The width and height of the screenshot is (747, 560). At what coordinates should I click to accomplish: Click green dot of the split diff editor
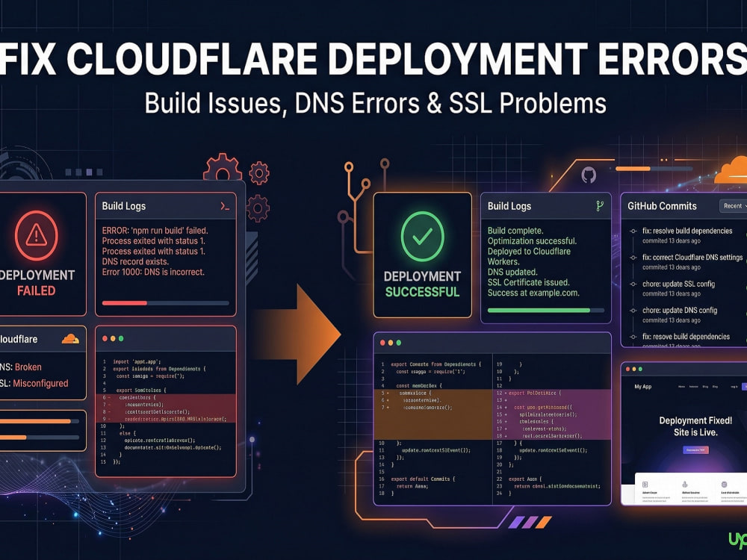(399, 343)
